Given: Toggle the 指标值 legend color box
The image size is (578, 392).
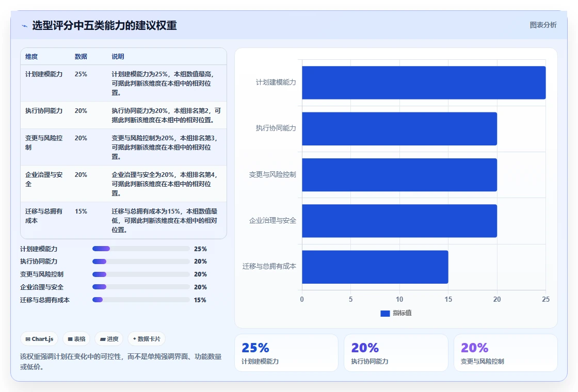Looking at the screenshot, I should pyautogui.click(x=385, y=314).
